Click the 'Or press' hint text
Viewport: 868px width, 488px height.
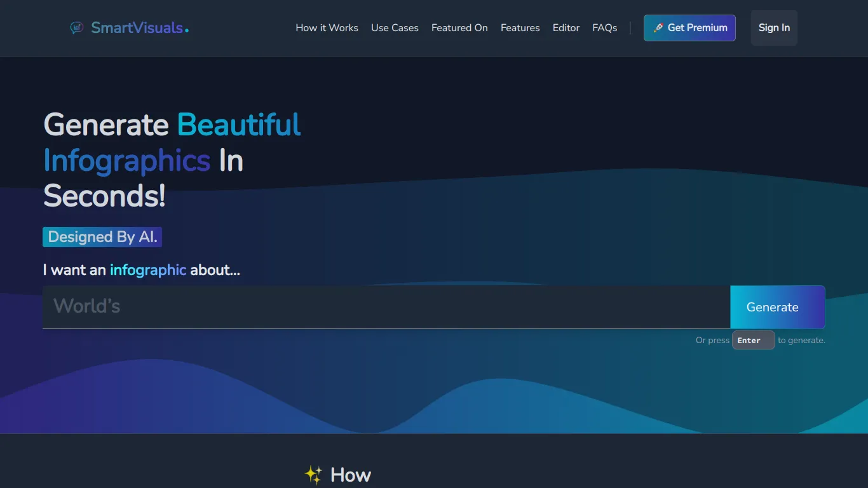point(712,340)
